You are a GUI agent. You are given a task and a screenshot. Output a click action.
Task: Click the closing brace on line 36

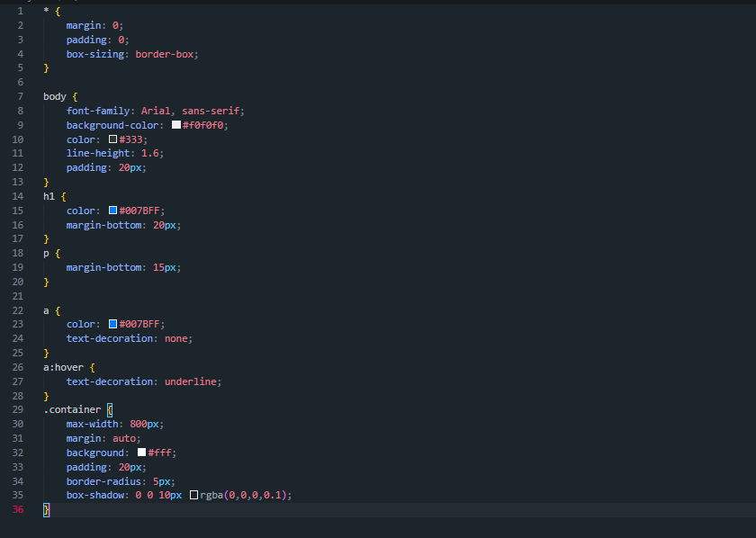(x=45, y=508)
